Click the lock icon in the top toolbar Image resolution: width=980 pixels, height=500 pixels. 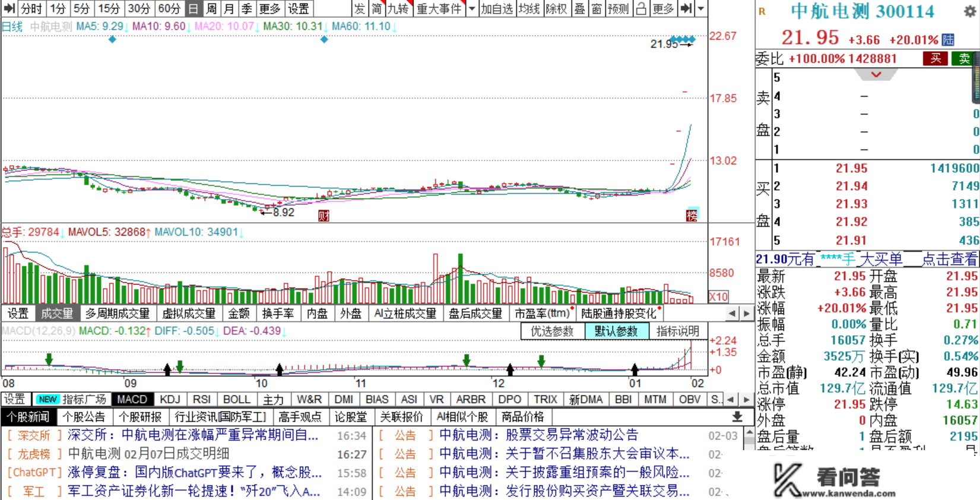tap(641, 8)
